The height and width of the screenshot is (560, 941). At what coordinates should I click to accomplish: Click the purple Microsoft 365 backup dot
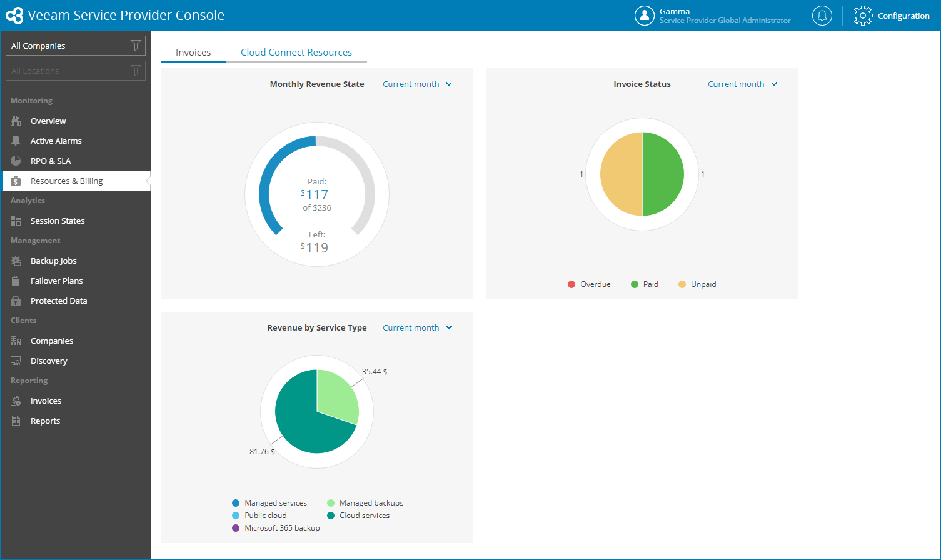(x=236, y=528)
